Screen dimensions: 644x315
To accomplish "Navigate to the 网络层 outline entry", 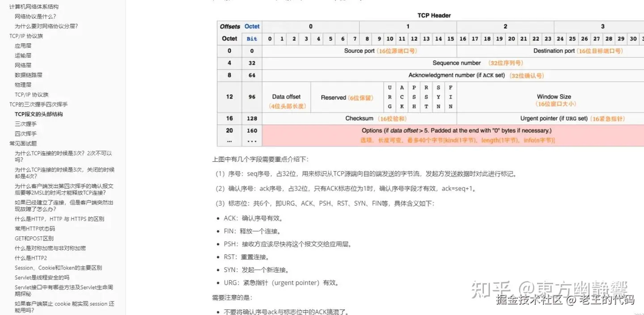I will pyautogui.click(x=23, y=65).
